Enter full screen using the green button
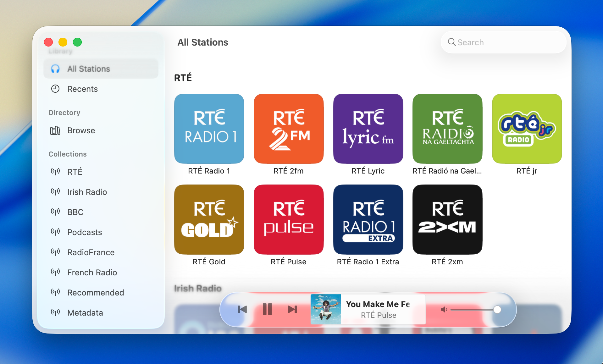The height and width of the screenshot is (364, 603). [77, 42]
